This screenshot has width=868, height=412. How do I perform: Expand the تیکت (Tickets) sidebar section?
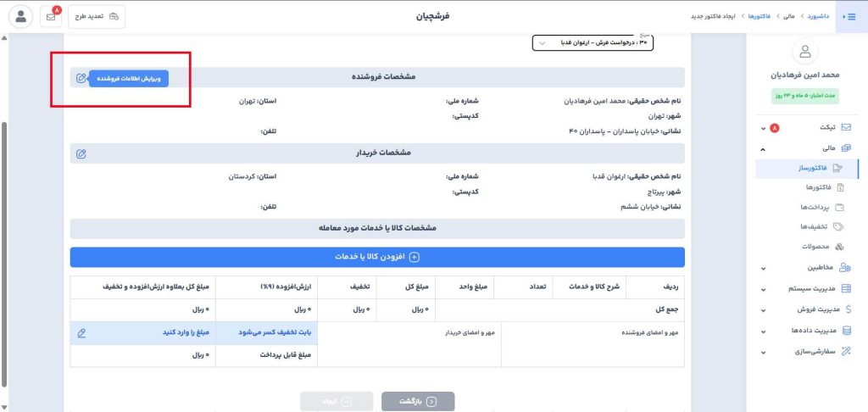click(805, 127)
